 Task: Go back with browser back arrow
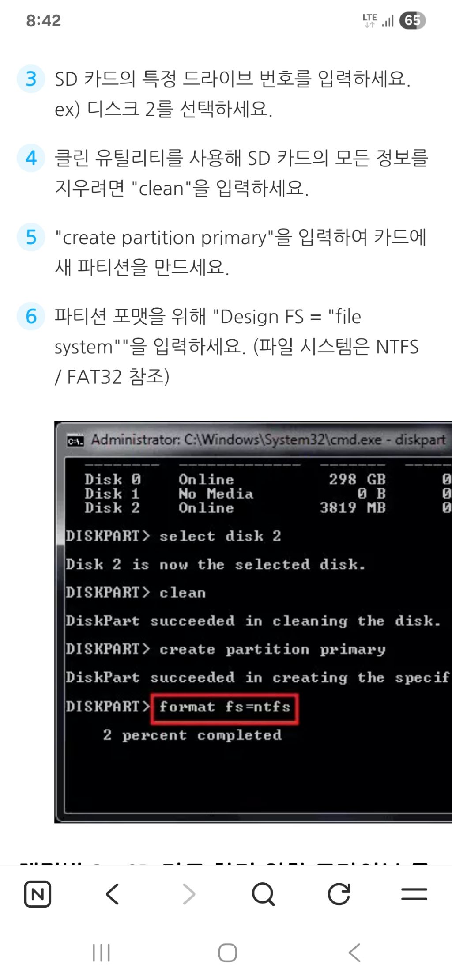pos(113,894)
